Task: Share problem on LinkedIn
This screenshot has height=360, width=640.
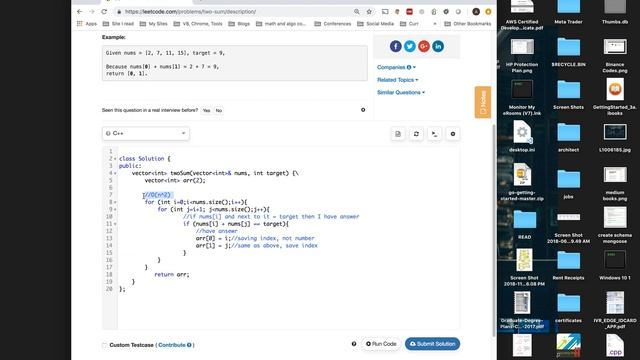Action: (x=438, y=46)
